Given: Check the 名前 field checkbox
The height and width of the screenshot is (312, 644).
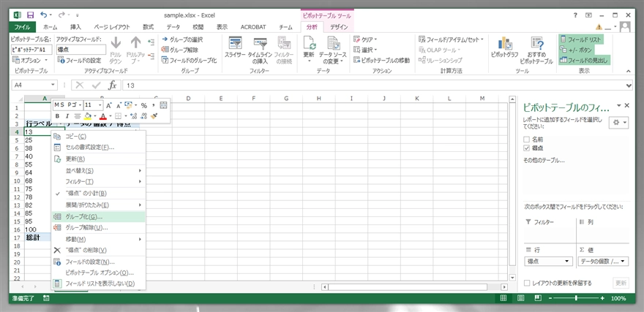Looking at the screenshot, I should pyautogui.click(x=526, y=140).
